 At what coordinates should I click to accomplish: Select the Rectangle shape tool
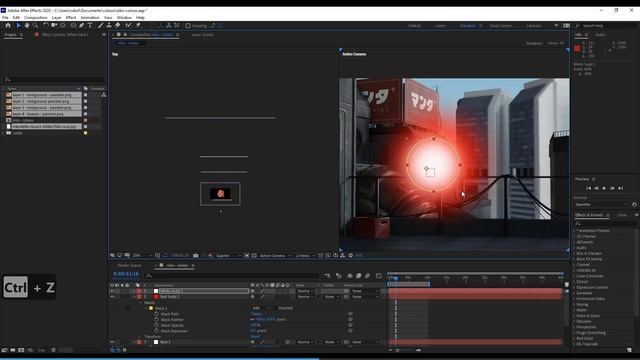pos(73,25)
